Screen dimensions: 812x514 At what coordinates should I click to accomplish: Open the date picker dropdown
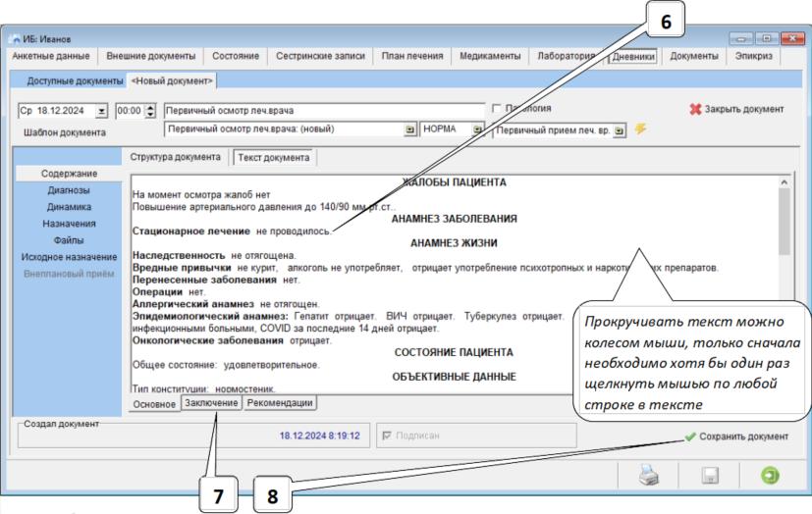click(x=101, y=111)
